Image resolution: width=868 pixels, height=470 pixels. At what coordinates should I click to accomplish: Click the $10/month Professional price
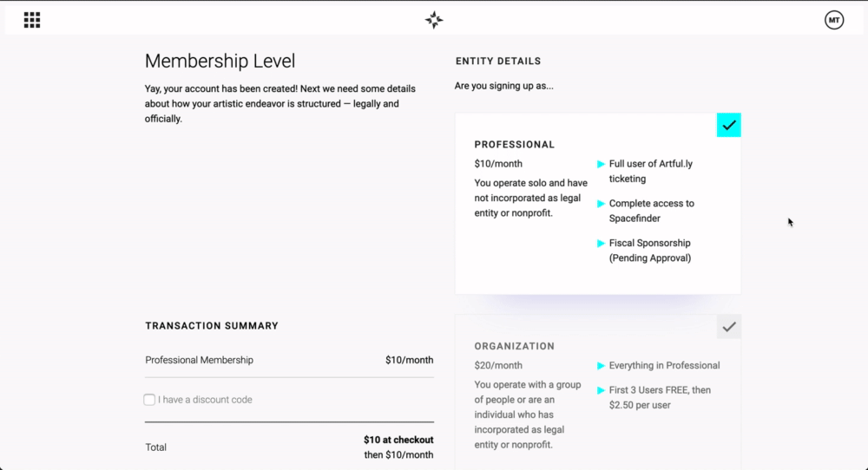click(498, 164)
